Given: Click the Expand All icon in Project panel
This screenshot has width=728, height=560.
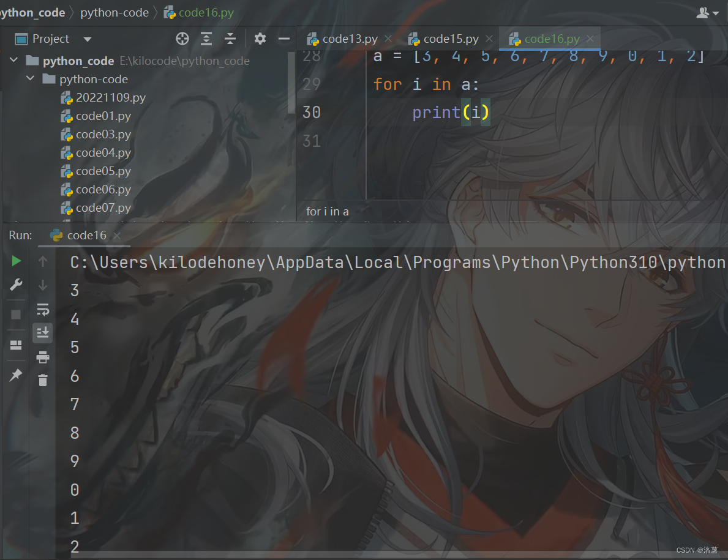Looking at the screenshot, I should pos(206,39).
